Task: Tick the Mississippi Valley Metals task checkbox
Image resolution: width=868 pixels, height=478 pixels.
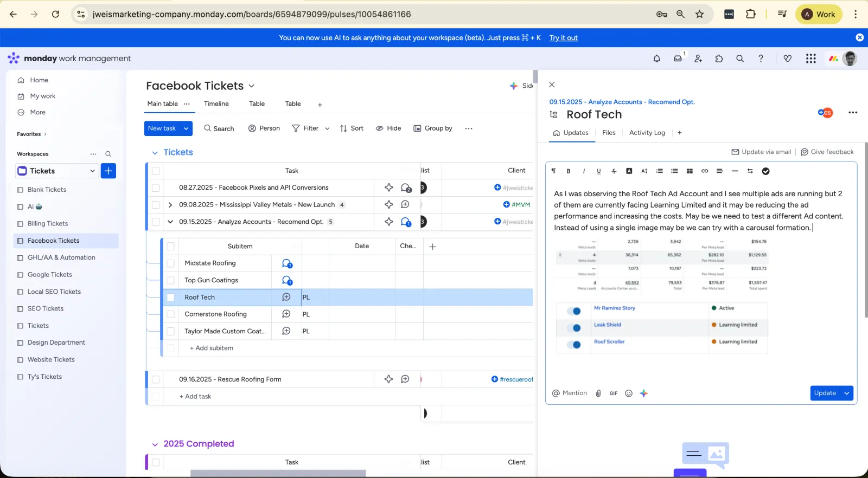Action: point(156,205)
